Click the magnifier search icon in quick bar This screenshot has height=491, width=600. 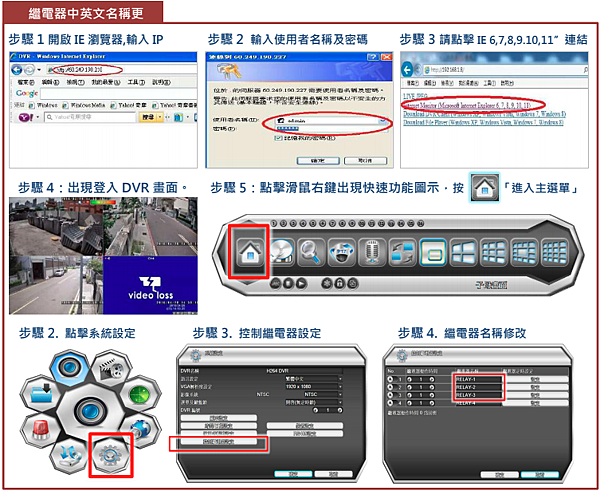coord(310,252)
